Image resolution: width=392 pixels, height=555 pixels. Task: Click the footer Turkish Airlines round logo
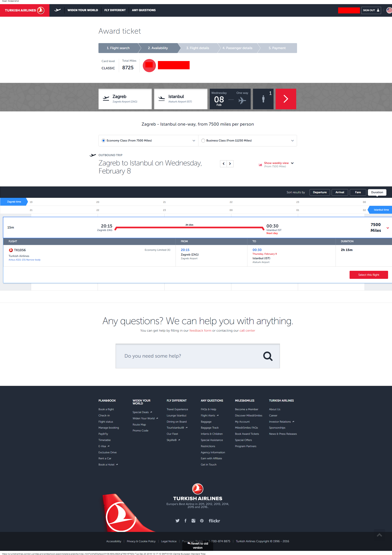pos(198,489)
